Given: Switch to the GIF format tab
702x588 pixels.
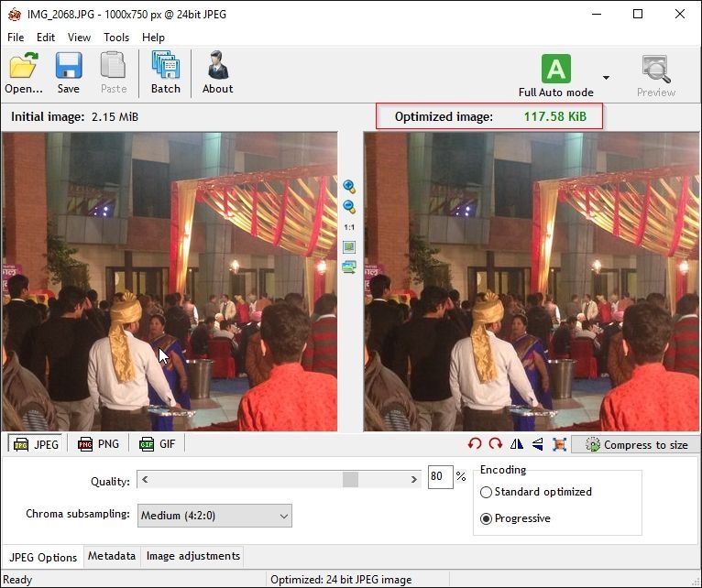Looking at the screenshot, I should [157, 444].
